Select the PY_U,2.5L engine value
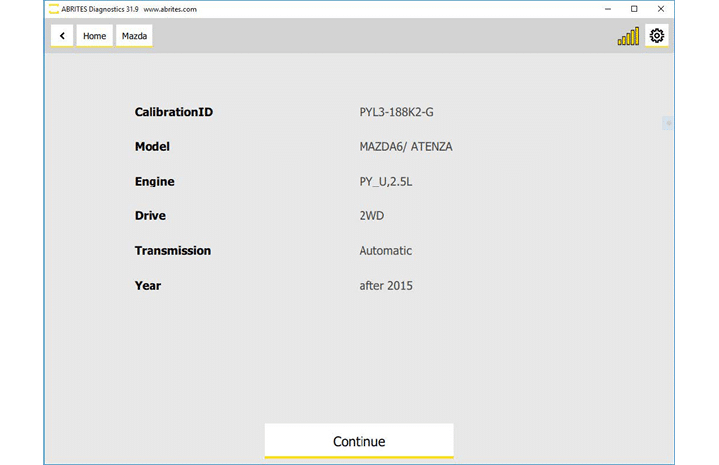Screen dimensions: 719x465 pos(388,182)
